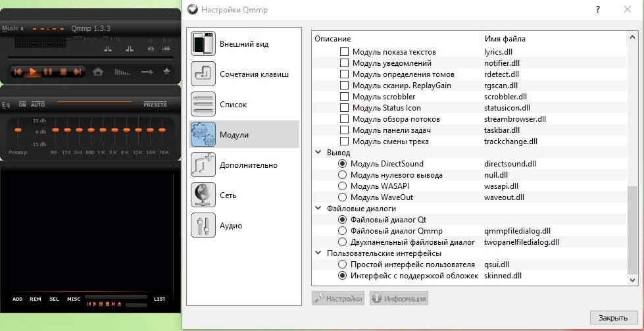The width and height of the screenshot is (644, 331).
Task: Open the Сочетания клавиш shortcuts section
Action: tap(244, 74)
